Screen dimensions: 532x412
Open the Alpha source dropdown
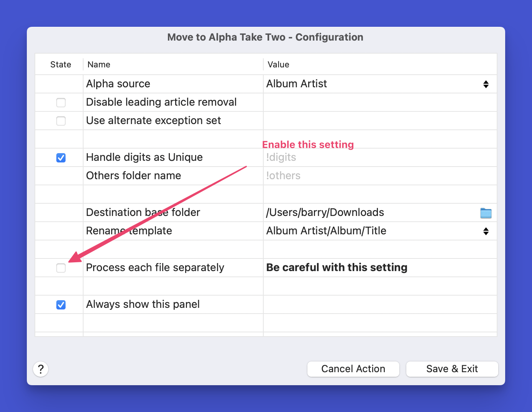(486, 84)
